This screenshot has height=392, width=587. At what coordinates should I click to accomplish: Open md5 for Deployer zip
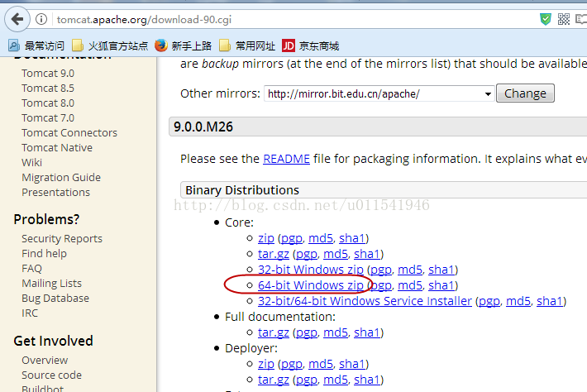coord(321,364)
